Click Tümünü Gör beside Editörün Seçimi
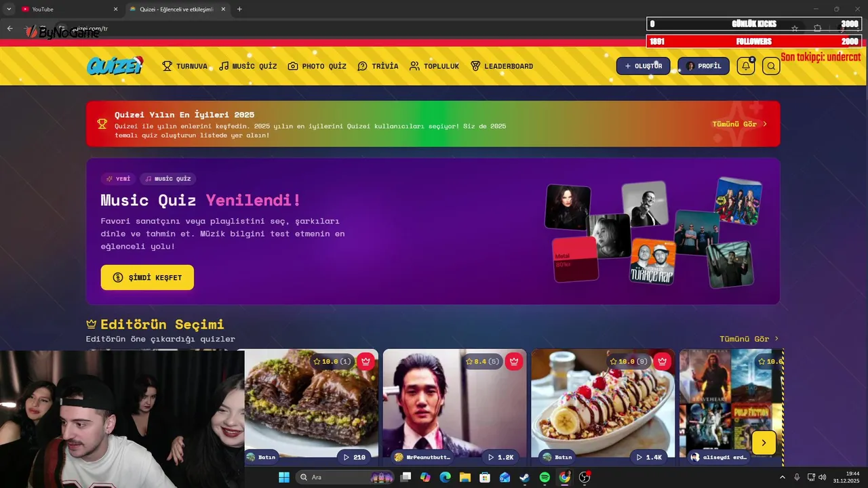The image size is (868, 488). [x=749, y=339]
